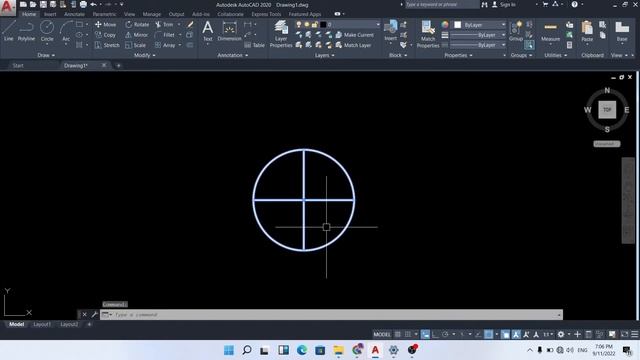Viewport: 640px width, 360px height.
Task: Open the Measure utility
Action: (x=550, y=31)
